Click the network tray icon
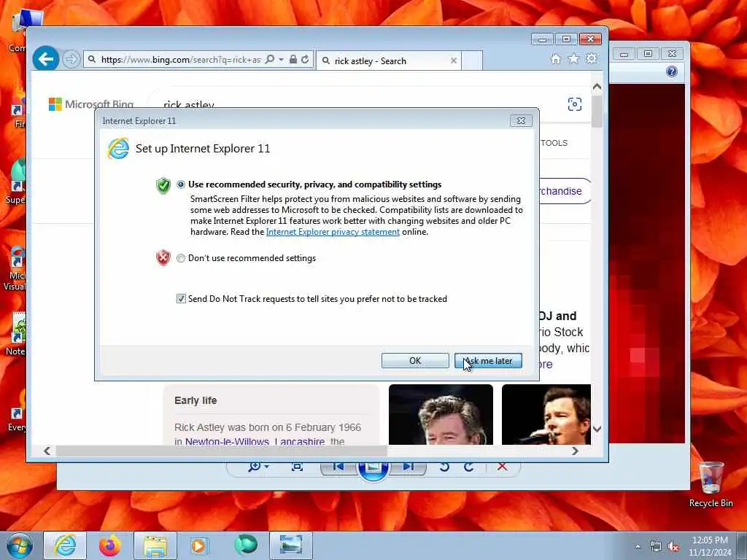Screen dimensions: 747x560 coord(656,547)
